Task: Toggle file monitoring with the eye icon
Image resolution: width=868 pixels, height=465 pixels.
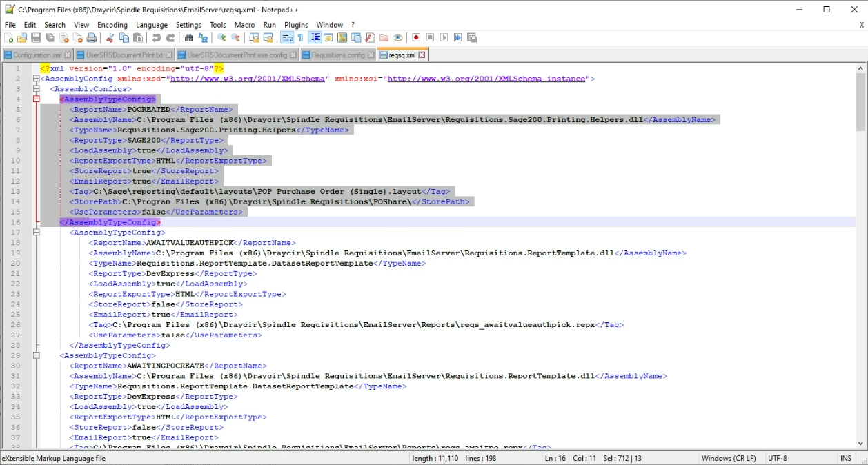Action: pos(397,37)
